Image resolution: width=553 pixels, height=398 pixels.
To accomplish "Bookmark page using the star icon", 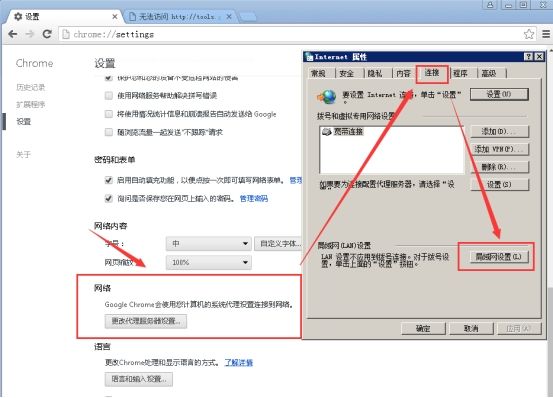I will click(529, 34).
